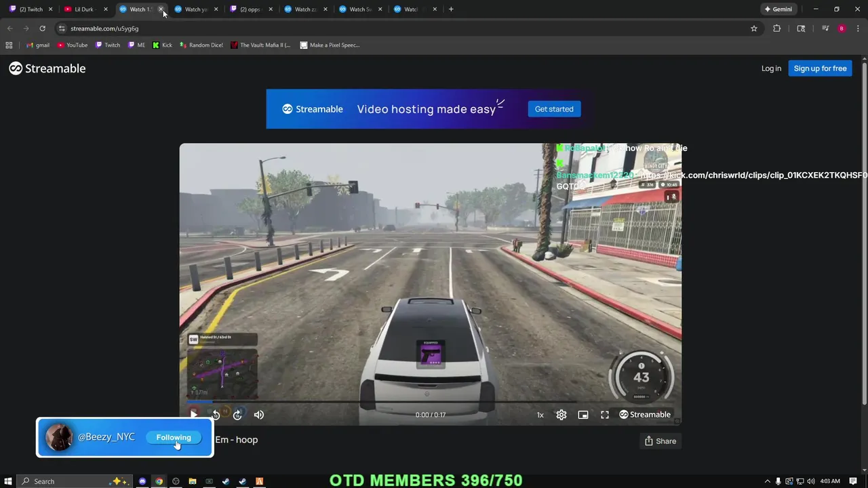
Task: Open the 1x playback speed menu
Action: click(x=540, y=415)
